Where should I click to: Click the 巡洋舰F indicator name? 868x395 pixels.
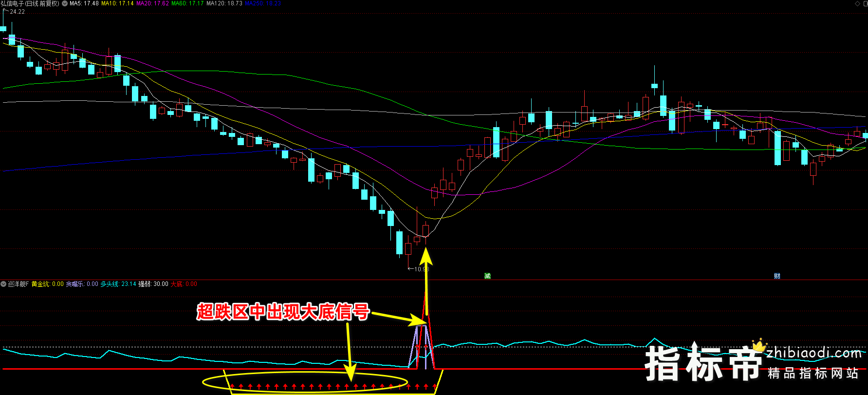click(x=18, y=284)
